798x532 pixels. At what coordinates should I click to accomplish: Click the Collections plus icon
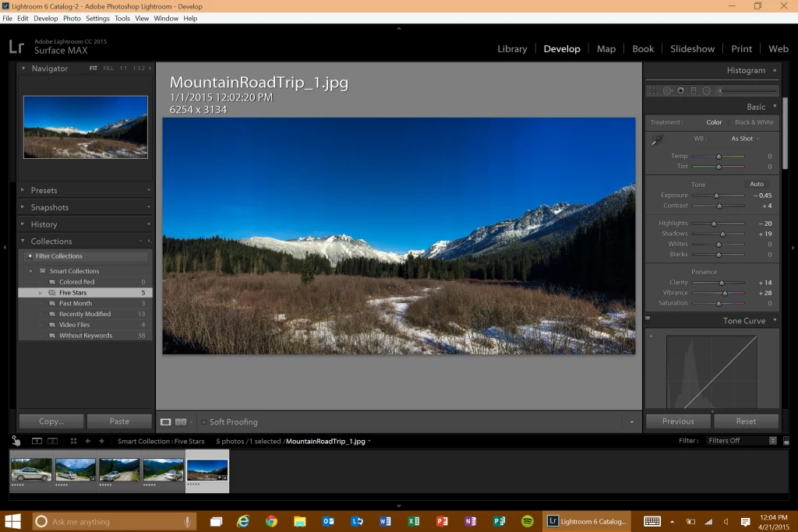(x=149, y=241)
